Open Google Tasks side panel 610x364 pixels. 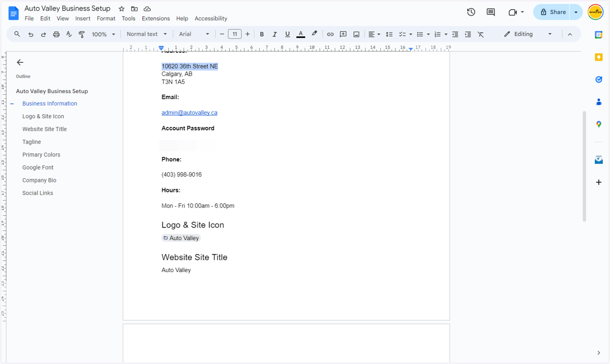click(x=599, y=80)
